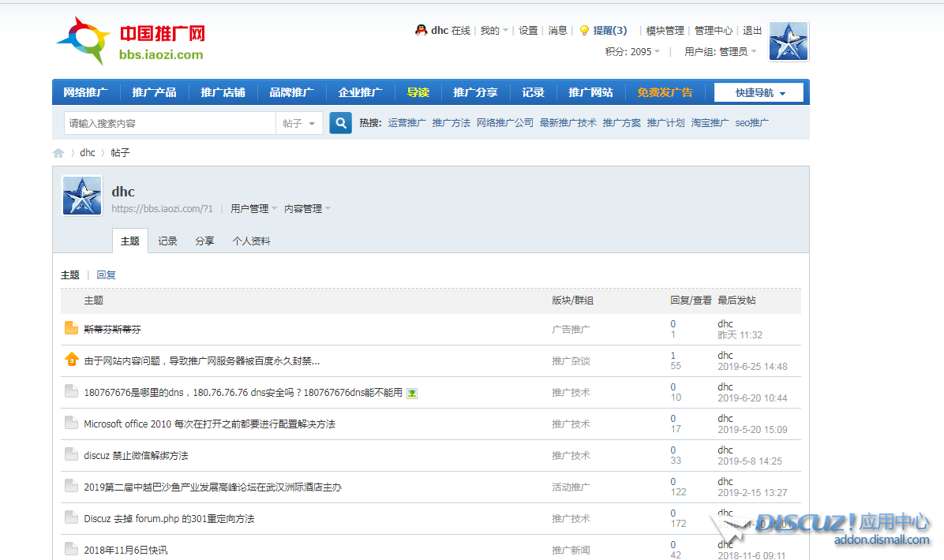Click the home icon in breadcrumb
This screenshot has height=560, width=944.
click(x=58, y=153)
